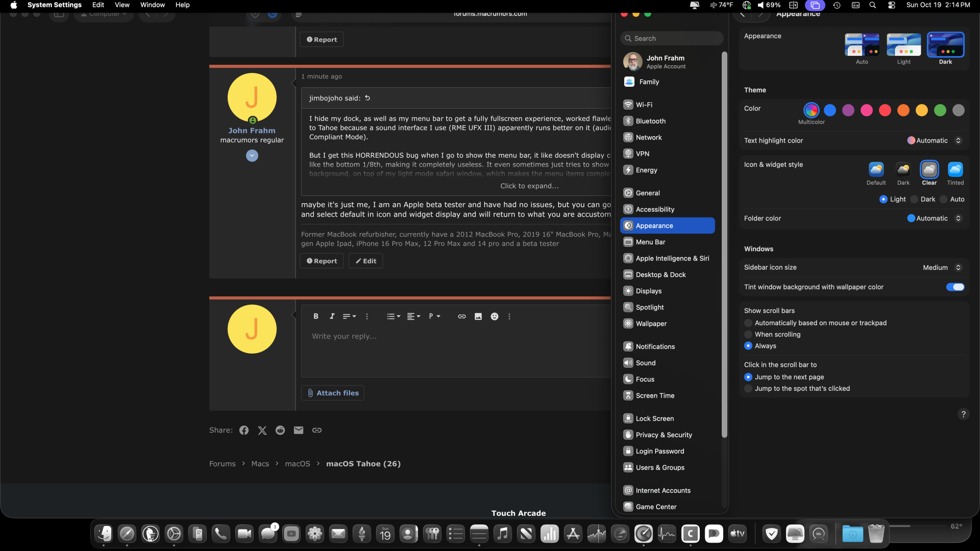
Task: Open Folder color Automatic dropdown
Action: [934, 218]
